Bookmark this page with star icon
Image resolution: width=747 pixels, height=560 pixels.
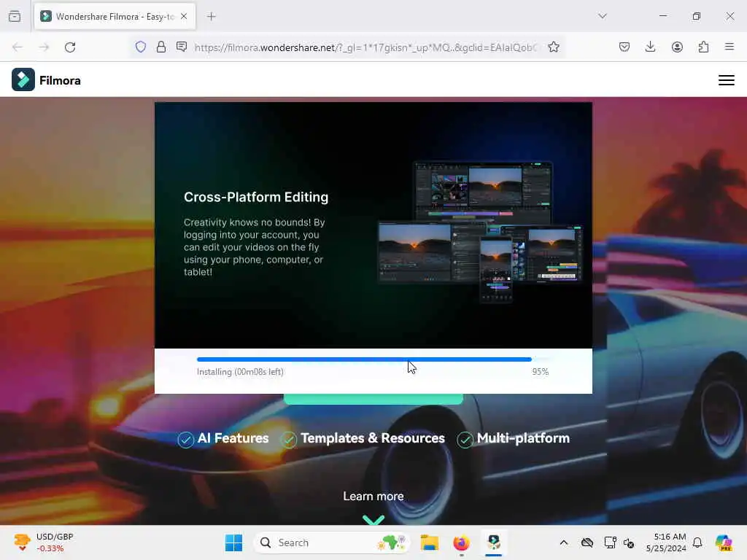[554, 47]
